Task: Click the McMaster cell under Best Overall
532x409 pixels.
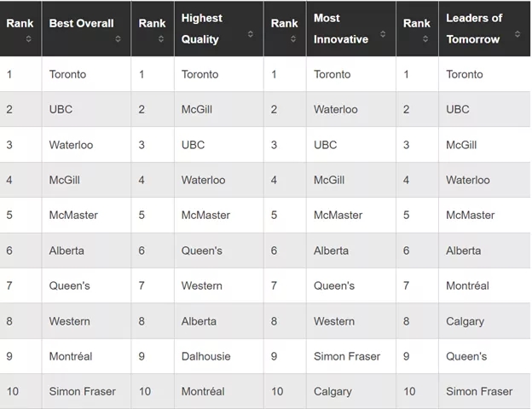Action: coord(73,215)
